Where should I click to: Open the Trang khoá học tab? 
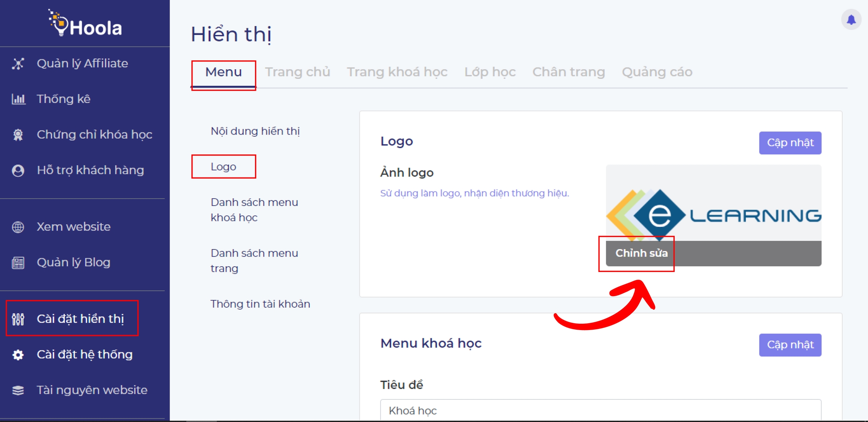[x=397, y=72]
